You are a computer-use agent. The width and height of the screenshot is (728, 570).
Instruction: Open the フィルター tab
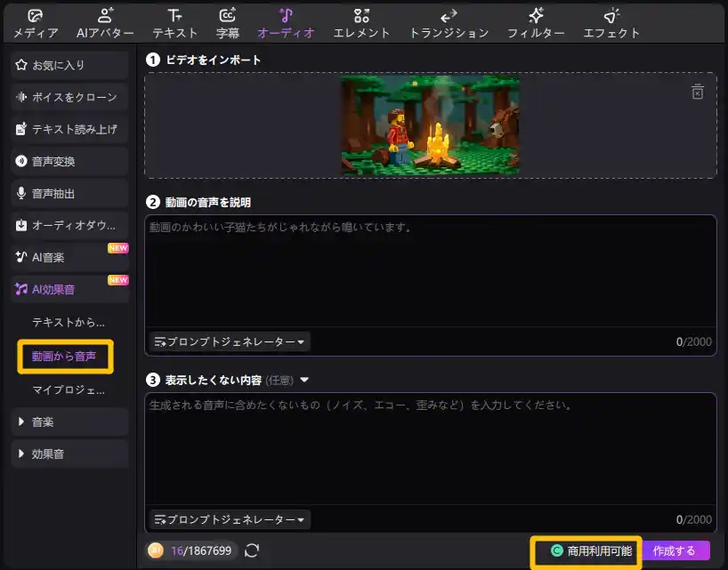[536, 24]
